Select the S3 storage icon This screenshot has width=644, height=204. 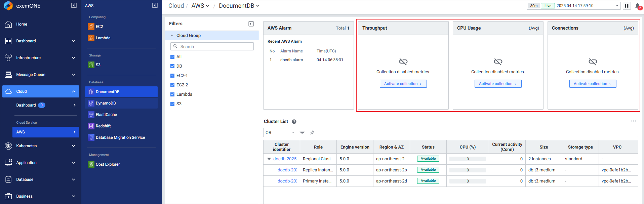[91, 65]
